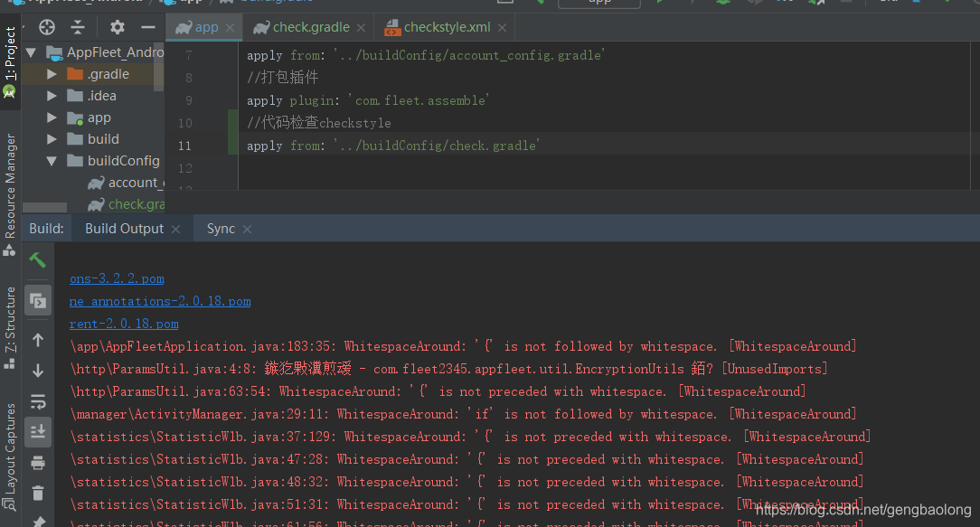Click the locate/select opened file target icon
The height and width of the screenshot is (527, 980).
[x=47, y=27]
